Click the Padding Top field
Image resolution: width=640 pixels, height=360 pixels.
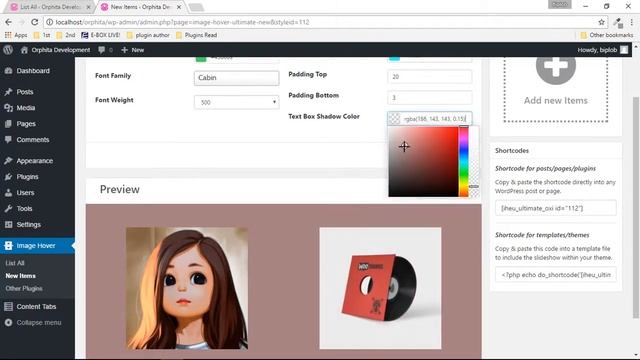[430, 77]
